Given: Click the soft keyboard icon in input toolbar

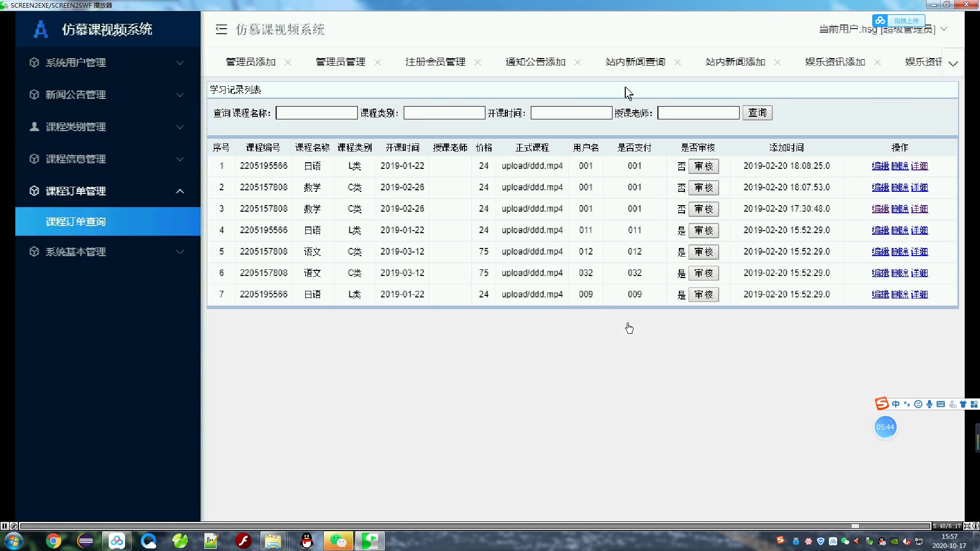Looking at the screenshot, I should coord(941,404).
